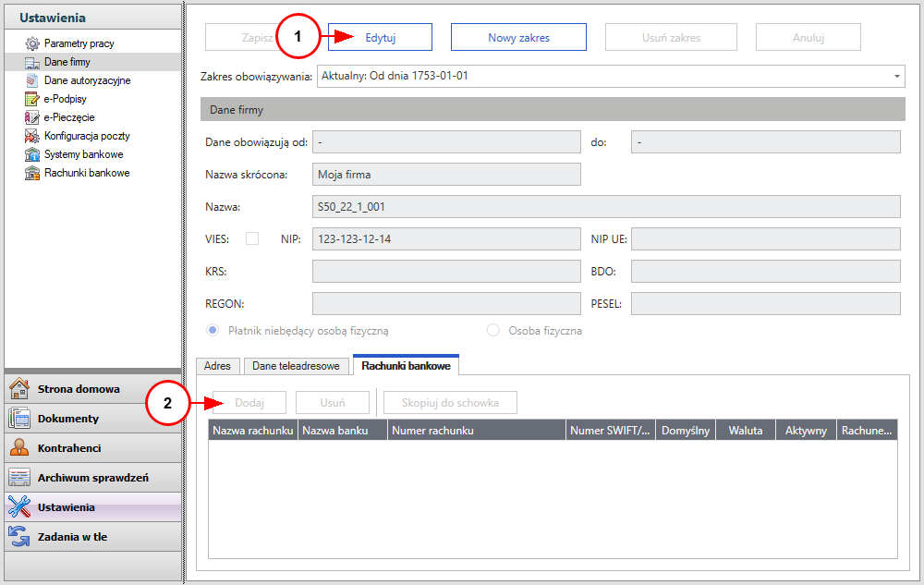
Task: Select the Dane autoryzacyjne icon
Action: coord(32,80)
